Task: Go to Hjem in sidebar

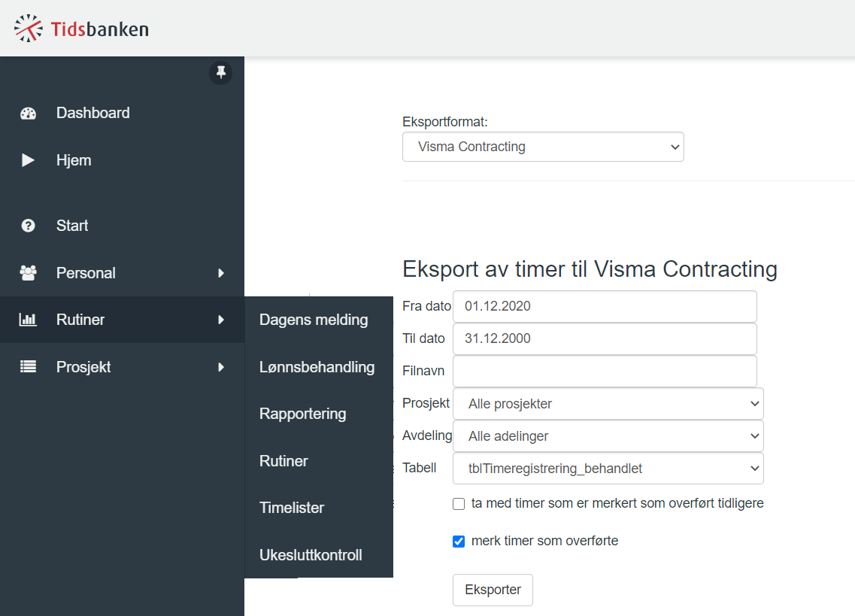Action: pos(122,160)
